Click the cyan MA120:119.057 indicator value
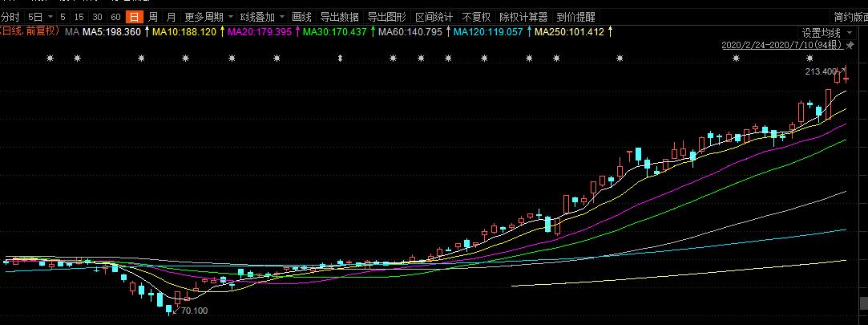 (x=488, y=32)
